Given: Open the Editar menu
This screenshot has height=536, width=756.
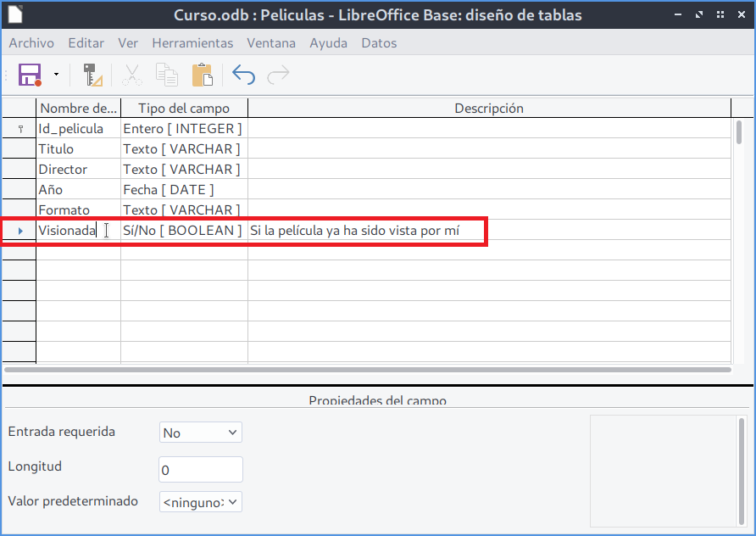Looking at the screenshot, I should click(86, 43).
